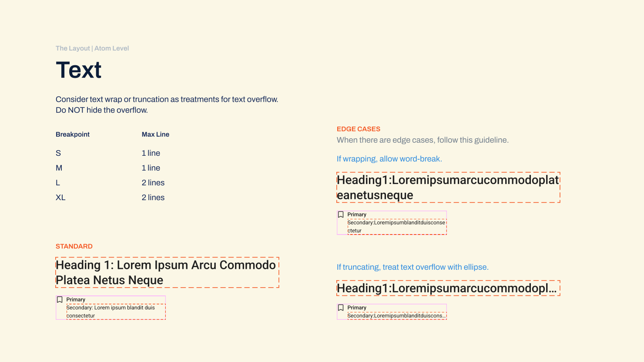Select the 'Max Line' column header
Viewport: 644px width, 362px height.
point(155,134)
